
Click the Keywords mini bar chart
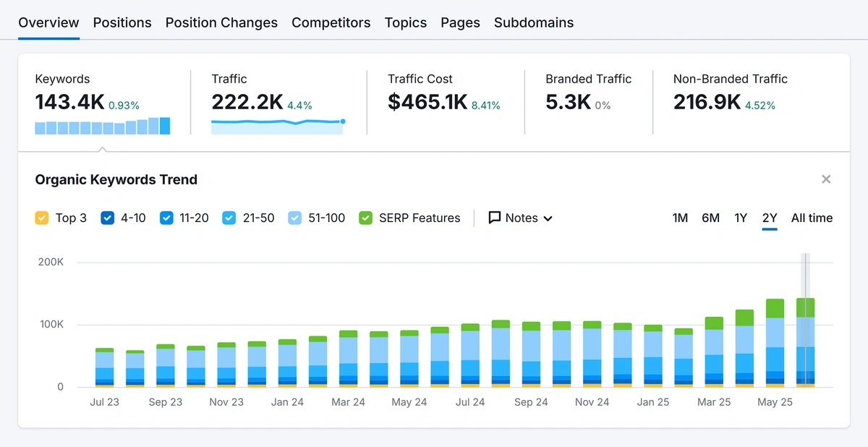102,126
